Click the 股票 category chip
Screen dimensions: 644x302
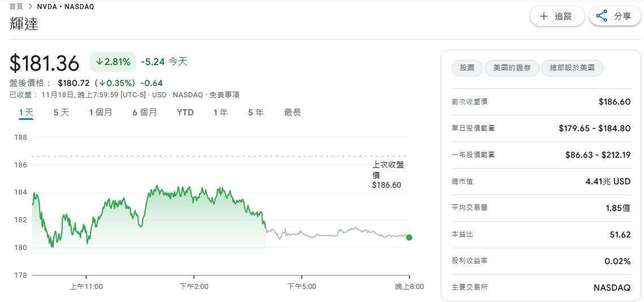coord(467,68)
